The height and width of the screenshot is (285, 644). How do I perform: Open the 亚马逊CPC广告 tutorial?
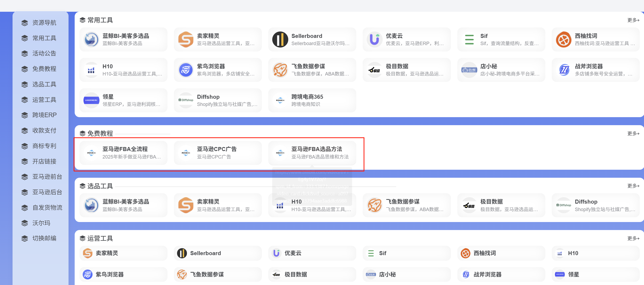[x=217, y=153]
